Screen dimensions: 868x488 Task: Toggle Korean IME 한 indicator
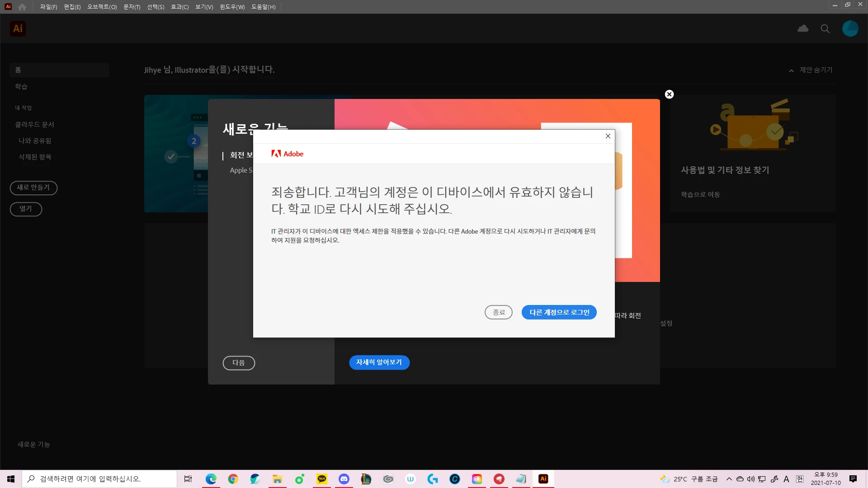click(799, 479)
